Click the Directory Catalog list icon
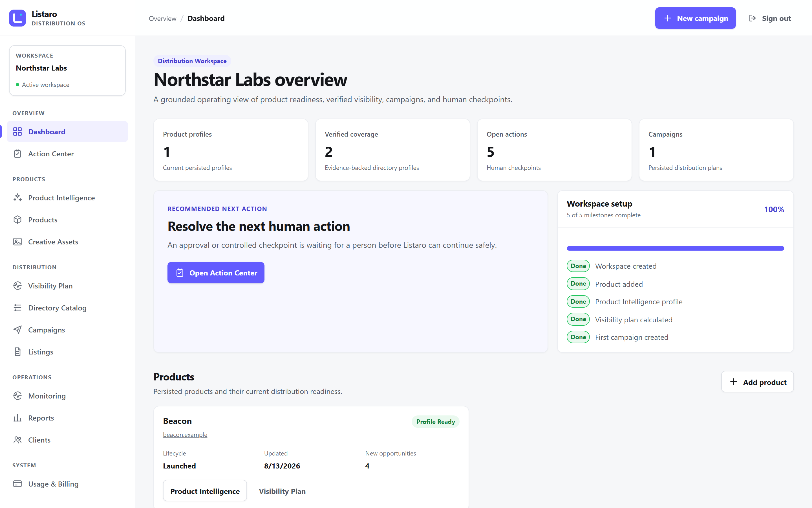 pos(17,308)
